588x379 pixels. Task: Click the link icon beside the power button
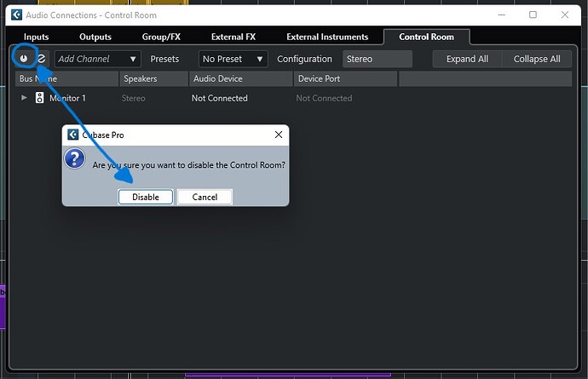41,59
